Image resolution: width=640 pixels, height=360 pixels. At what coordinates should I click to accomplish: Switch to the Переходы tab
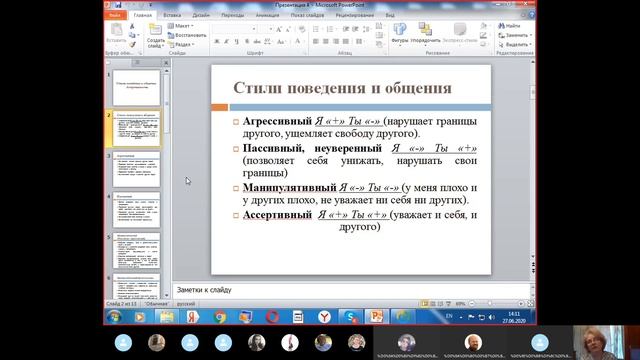(232, 15)
